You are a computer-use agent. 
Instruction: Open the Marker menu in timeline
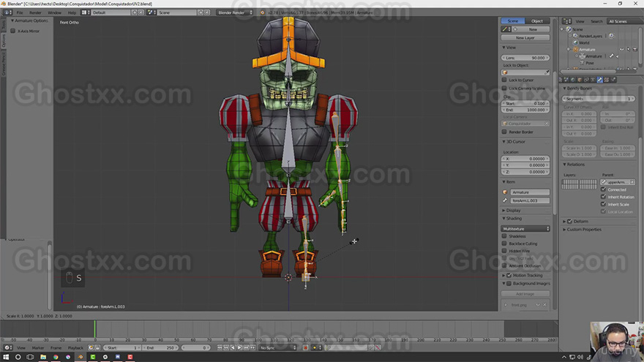[x=38, y=347]
